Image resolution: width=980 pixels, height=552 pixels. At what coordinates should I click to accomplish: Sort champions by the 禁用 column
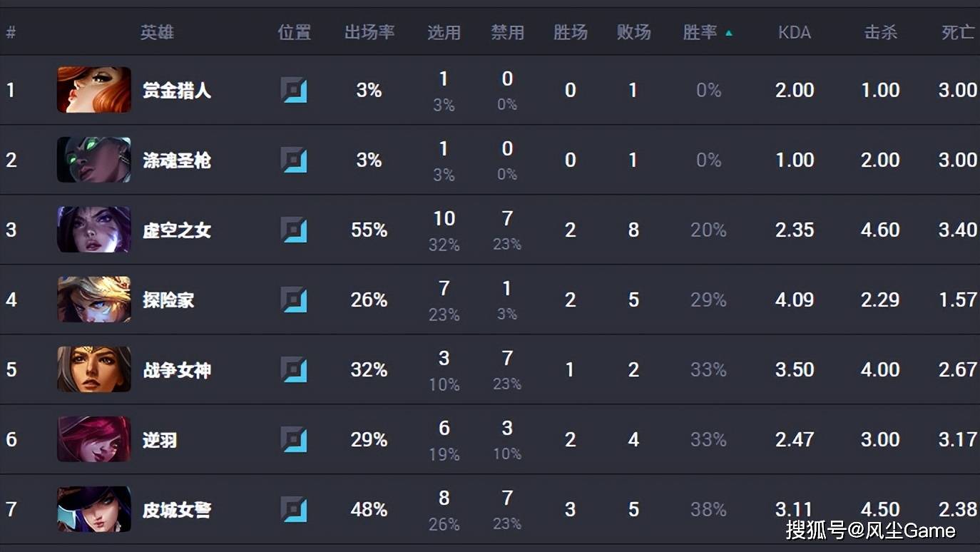tap(507, 32)
